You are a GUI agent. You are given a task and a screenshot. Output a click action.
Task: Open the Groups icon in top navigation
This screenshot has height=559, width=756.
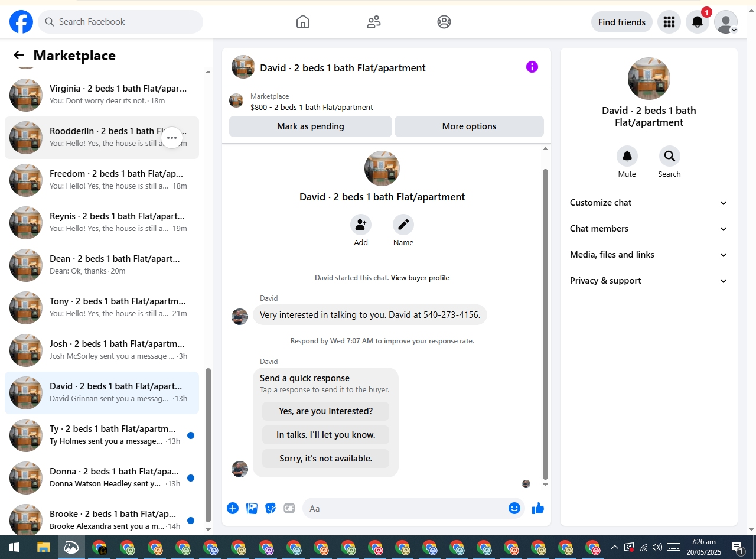pyautogui.click(x=444, y=22)
